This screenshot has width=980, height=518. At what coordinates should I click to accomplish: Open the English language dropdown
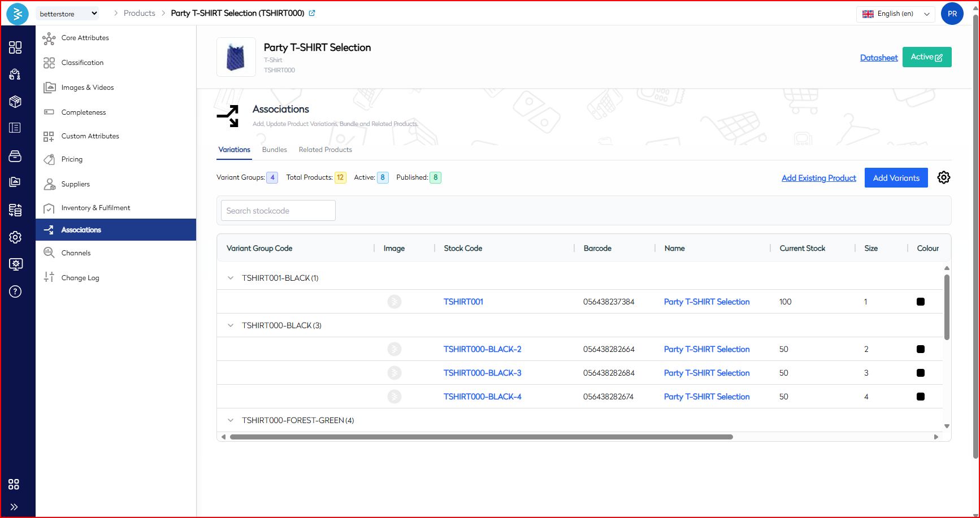(895, 14)
